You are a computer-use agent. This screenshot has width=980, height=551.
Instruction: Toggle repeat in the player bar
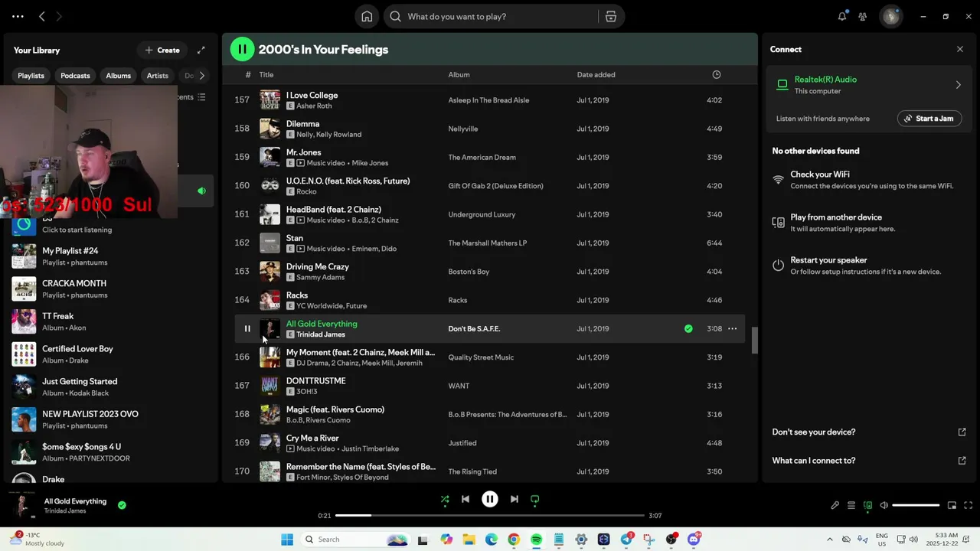[535, 499]
